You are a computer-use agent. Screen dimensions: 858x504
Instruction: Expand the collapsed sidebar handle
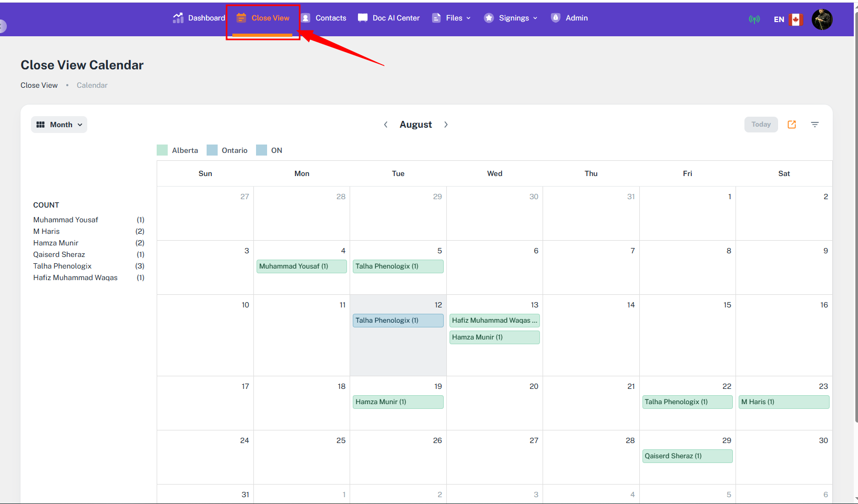click(x=3, y=26)
